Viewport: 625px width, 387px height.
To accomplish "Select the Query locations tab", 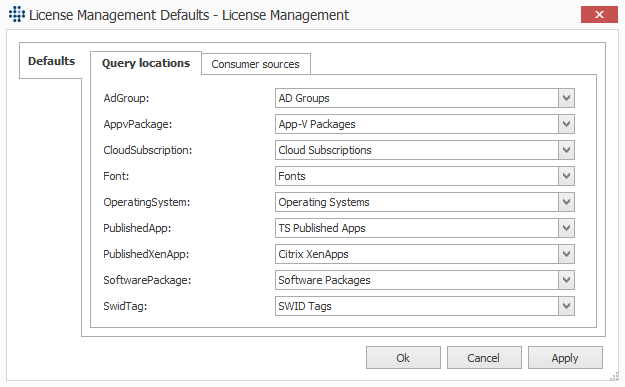I will coord(146,63).
